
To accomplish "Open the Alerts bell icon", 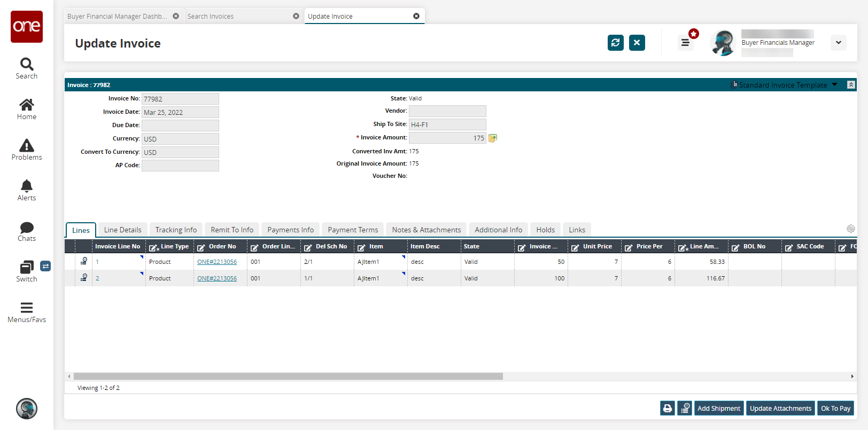I will click(x=27, y=186).
